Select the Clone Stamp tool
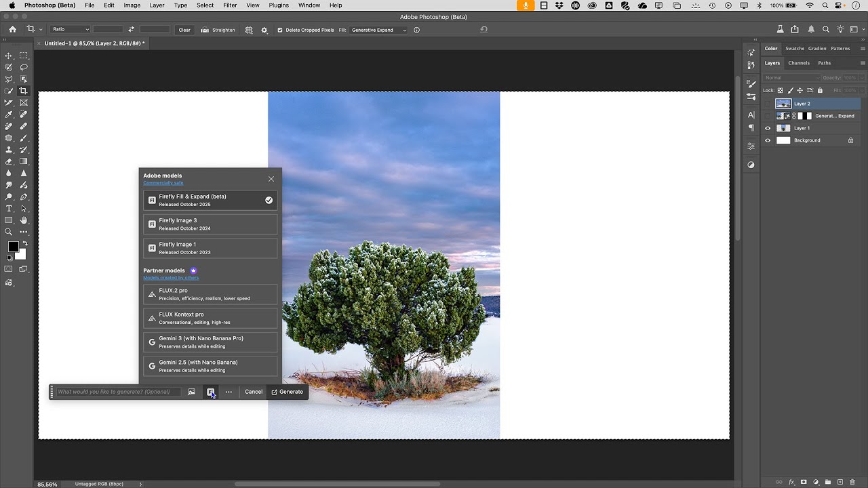 [x=9, y=150]
